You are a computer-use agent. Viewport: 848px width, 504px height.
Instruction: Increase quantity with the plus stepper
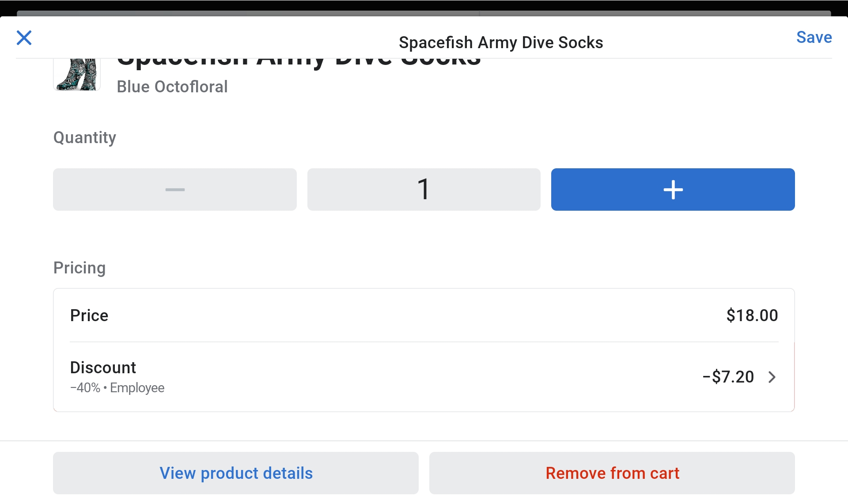coord(672,189)
